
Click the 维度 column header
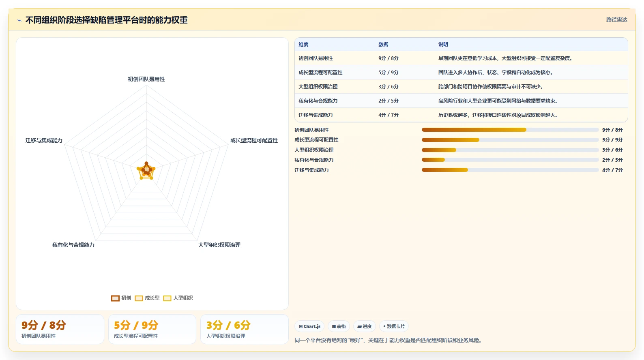click(x=303, y=45)
